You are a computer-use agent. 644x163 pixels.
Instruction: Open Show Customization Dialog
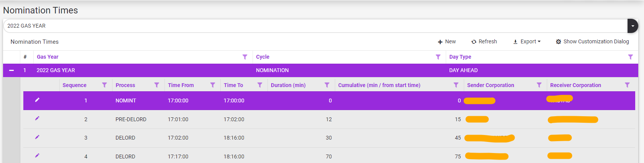click(x=592, y=41)
